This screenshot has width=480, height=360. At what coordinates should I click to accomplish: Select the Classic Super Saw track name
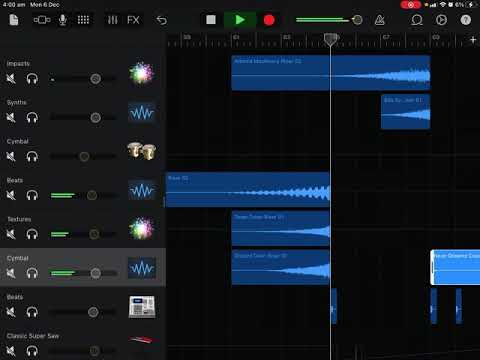[33, 336]
